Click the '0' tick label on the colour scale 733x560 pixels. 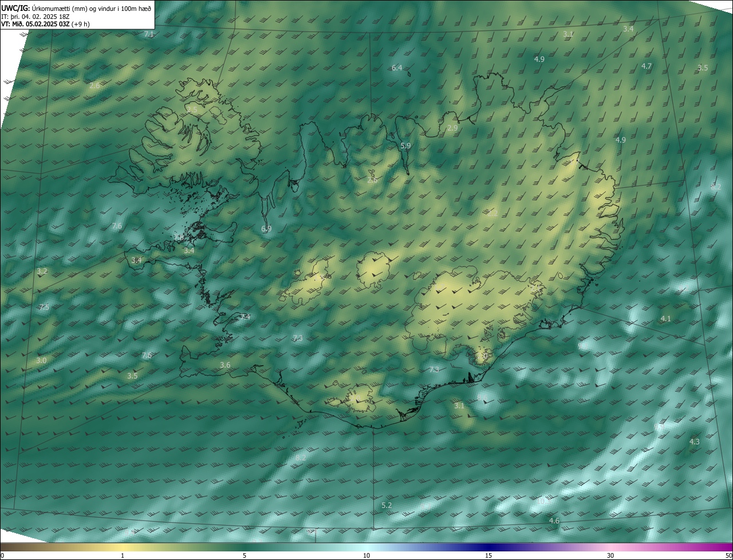coord(2,555)
